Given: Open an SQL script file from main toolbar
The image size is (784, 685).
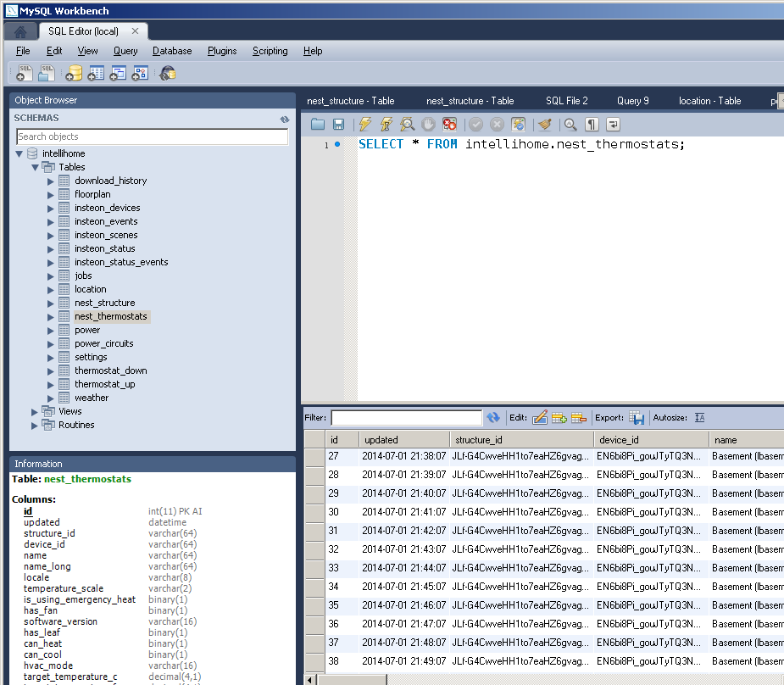Looking at the screenshot, I should click(x=46, y=73).
